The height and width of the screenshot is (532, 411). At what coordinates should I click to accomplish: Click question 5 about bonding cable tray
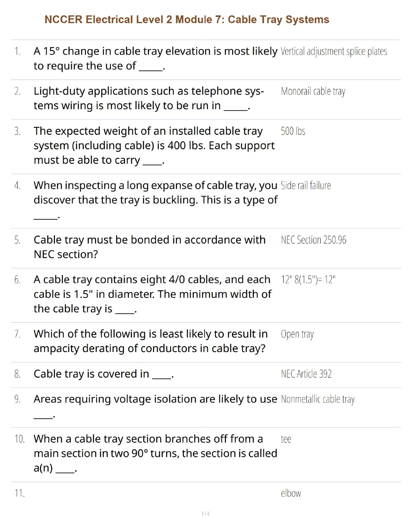(149, 247)
